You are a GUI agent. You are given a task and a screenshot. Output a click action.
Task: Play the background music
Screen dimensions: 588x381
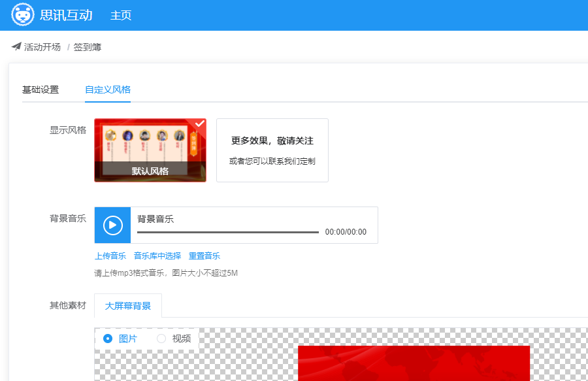coord(112,225)
